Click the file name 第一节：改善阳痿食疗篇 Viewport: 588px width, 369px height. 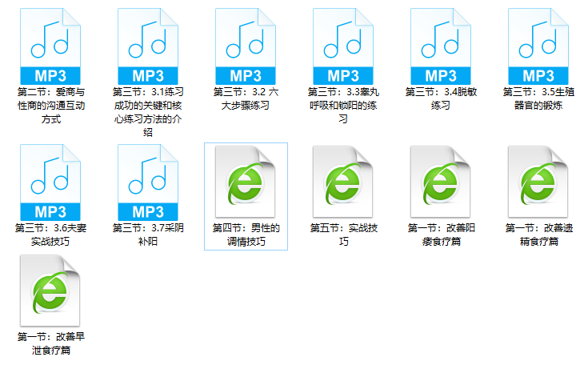click(441, 235)
